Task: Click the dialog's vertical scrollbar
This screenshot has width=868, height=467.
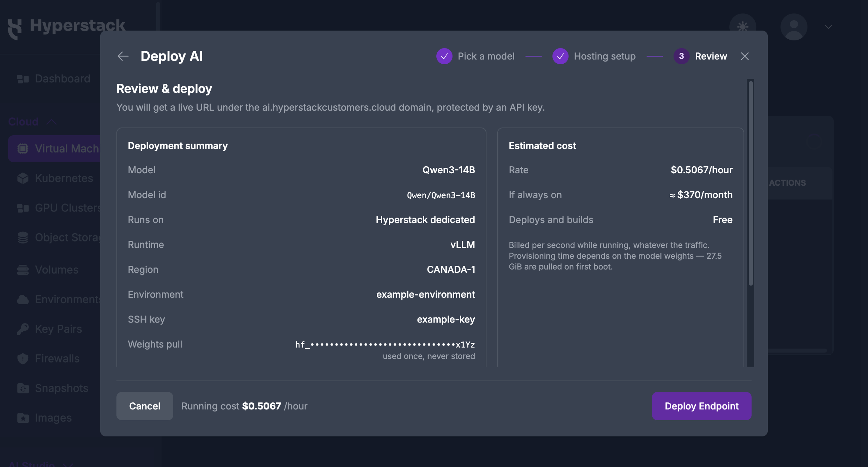Action: [750, 184]
